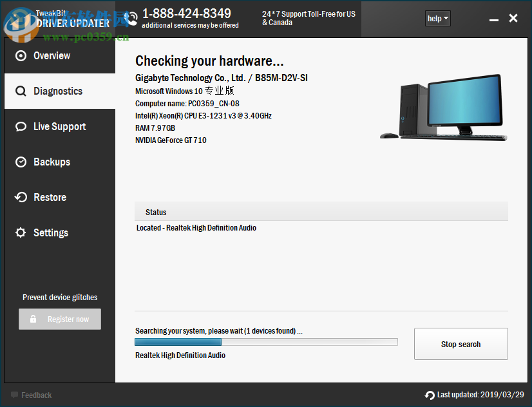Click the toll-free number 1-888-424-8349
Screen dimensions: 532x407
[187, 13]
